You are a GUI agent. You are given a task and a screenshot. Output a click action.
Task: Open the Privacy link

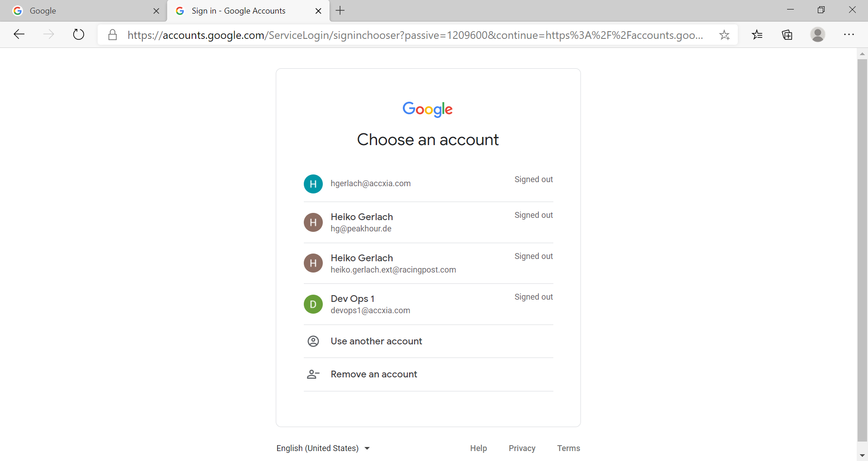522,448
